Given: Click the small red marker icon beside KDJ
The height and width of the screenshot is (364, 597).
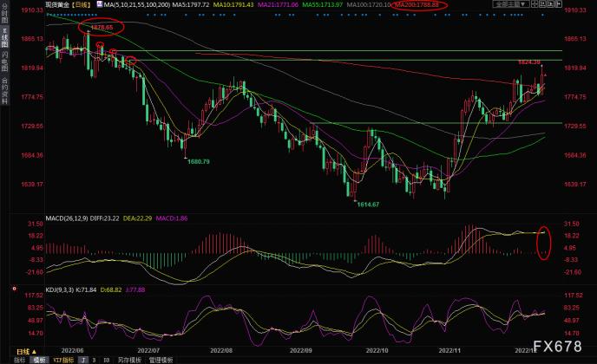Looking at the screenshot, I should pos(15,289).
